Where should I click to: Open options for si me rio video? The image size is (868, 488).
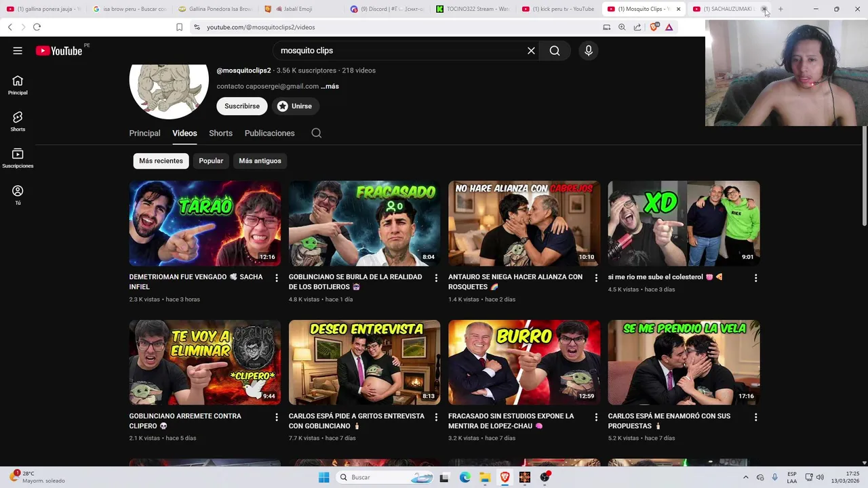tap(755, 278)
